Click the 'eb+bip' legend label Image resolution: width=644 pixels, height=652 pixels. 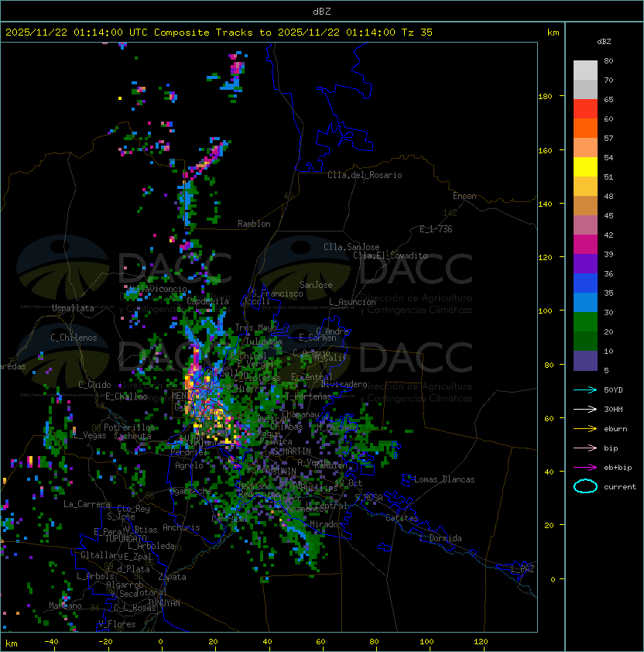[618, 468]
